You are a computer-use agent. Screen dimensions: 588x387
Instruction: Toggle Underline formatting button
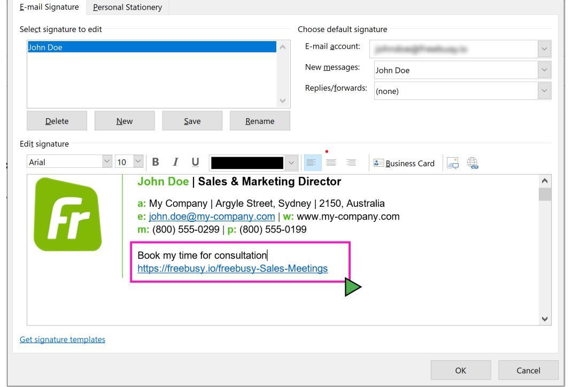tap(195, 162)
